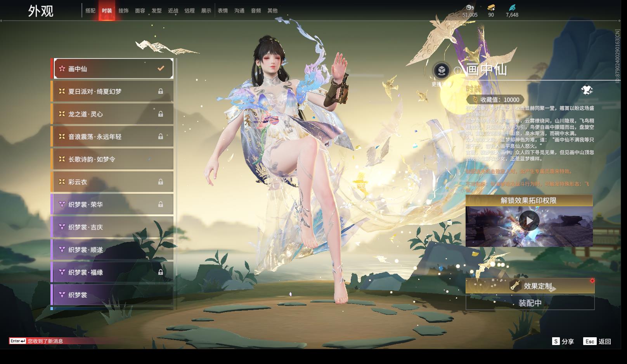
Task: Click the teal spiral currency icon
Action: 512,7
